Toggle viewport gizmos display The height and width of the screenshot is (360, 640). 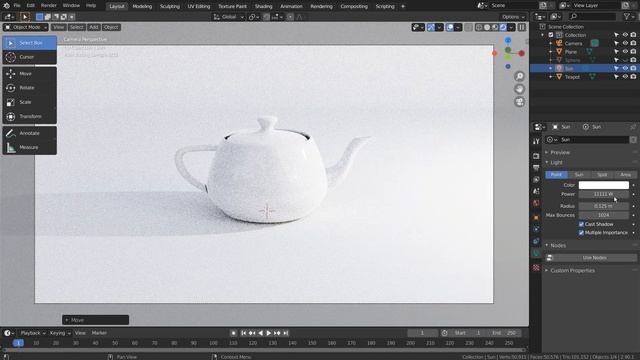click(x=431, y=27)
